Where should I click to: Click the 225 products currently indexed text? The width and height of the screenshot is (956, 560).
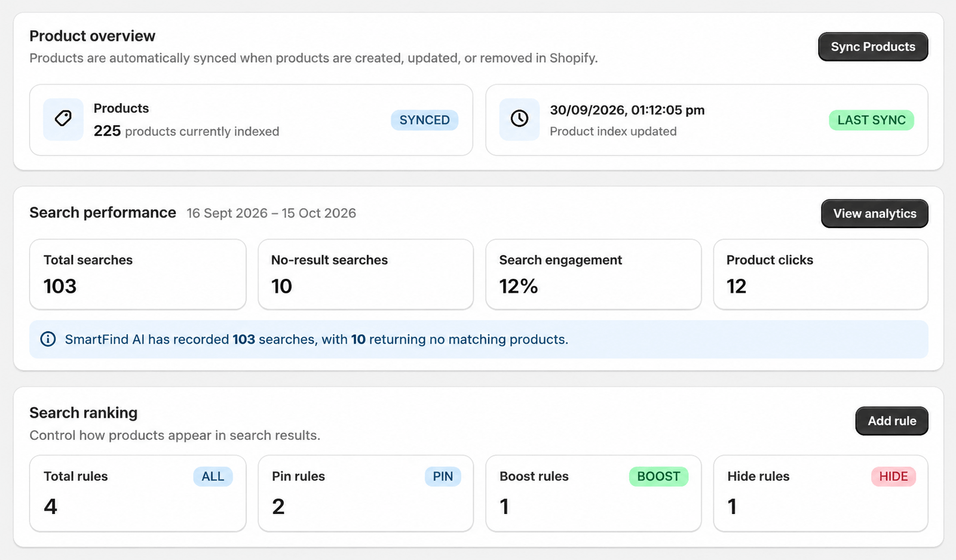tap(186, 131)
